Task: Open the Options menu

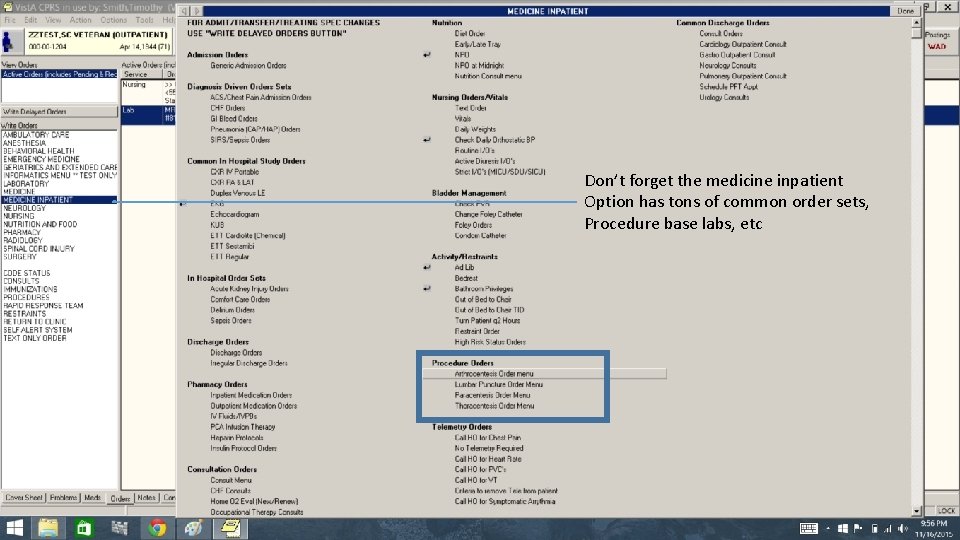Action: tap(113, 20)
